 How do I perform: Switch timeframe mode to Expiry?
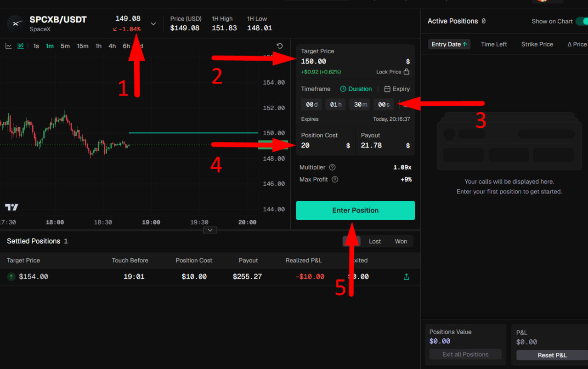(397, 89)
